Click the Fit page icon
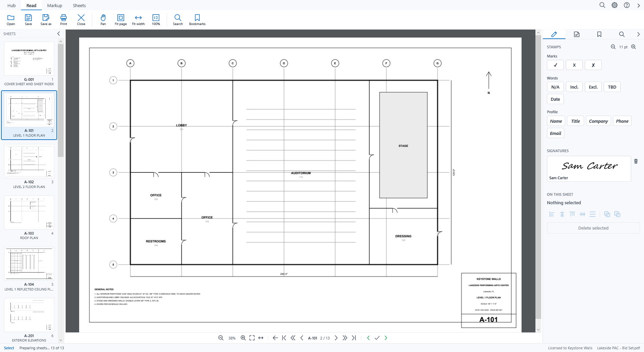 pos(121,20)
